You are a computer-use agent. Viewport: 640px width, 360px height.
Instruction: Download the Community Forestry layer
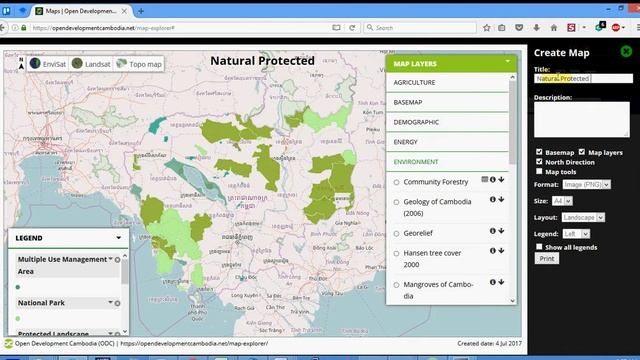[x=501, y=179]
